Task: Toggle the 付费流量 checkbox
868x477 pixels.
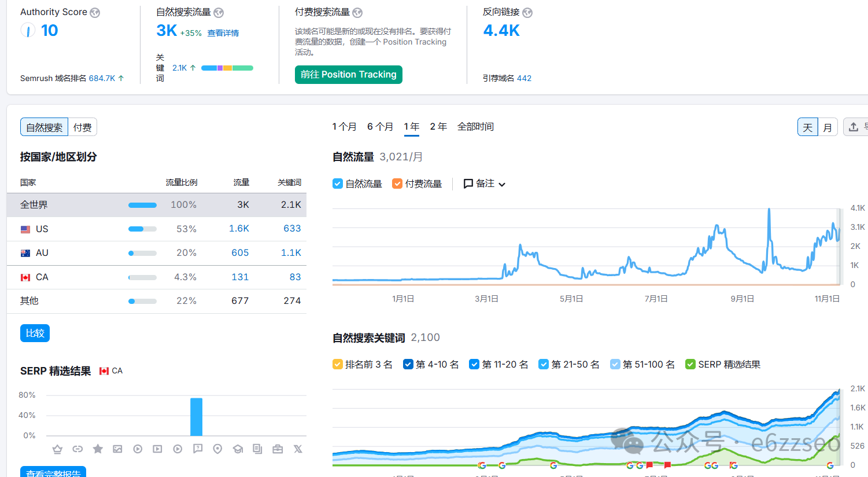Action: (x=397, y=184)
